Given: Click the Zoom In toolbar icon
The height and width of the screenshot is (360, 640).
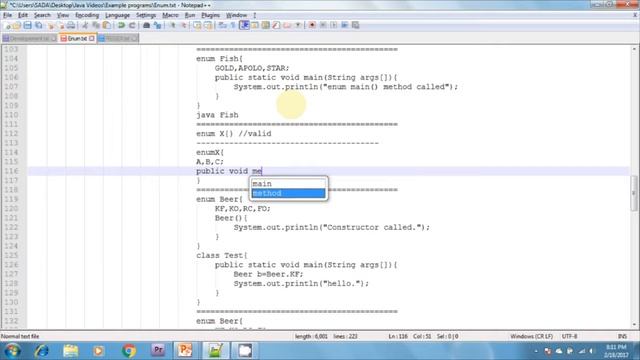Looking at the screenshot, I should (x=173, y=25).
